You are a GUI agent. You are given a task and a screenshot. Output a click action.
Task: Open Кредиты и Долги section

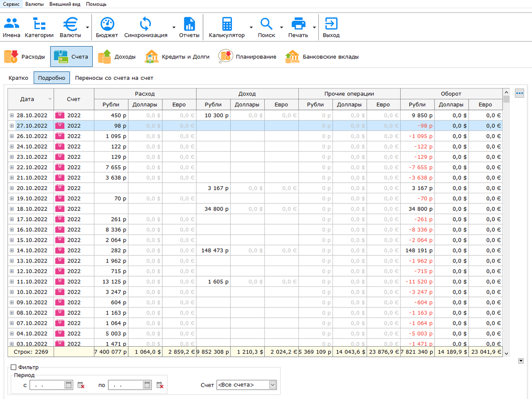pos(177,57)
